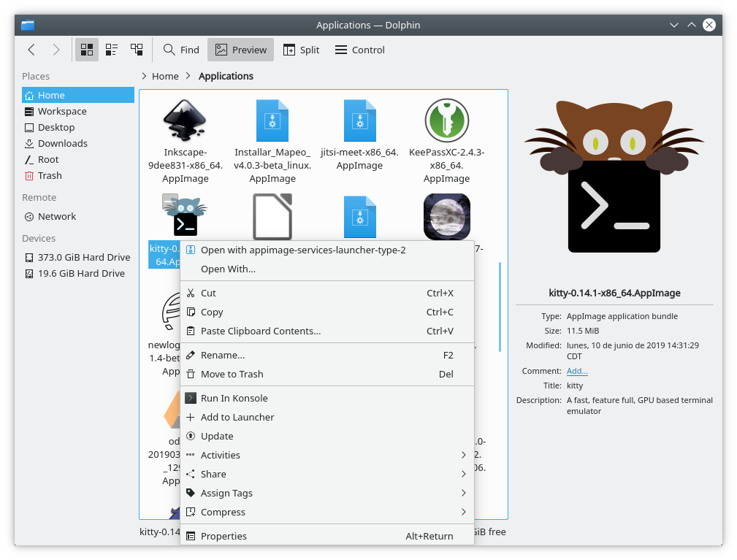Click the KeePassXC-2.4.3-x86_64.AppImage file name
The height and width of the screenshot is (560, 737).
pyautogui.click(x=446, y=165)
